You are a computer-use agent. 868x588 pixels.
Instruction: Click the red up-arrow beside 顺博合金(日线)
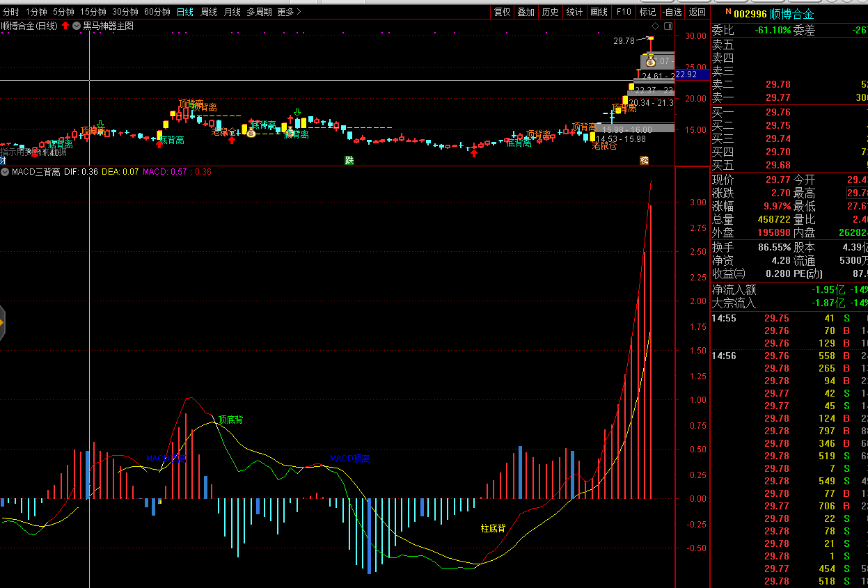[65, 26]
